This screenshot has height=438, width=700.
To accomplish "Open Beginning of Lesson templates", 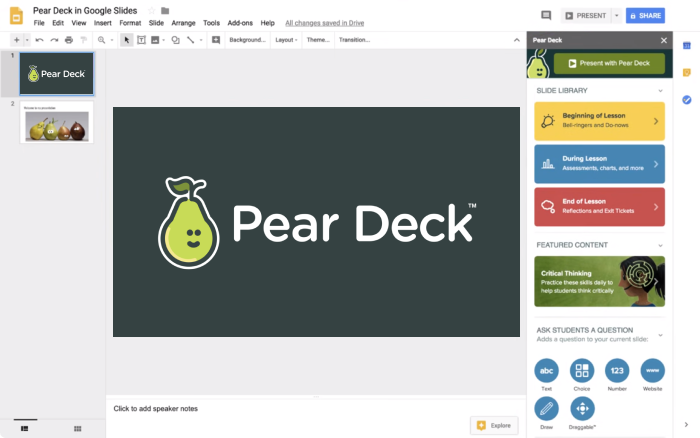I will pyautogui.click(x=600, y=121).
